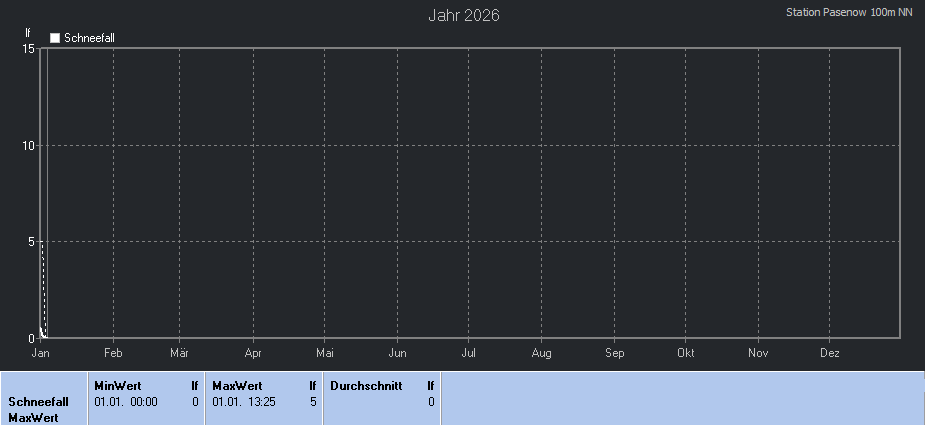Select the Dez month axis label
Viewport: 925px width, 425px height.
click(830, 353)
